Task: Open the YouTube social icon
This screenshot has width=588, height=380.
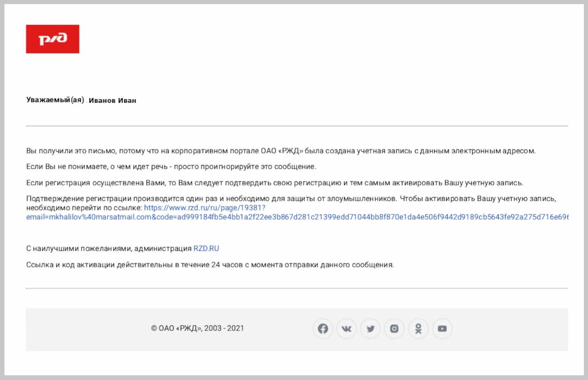Action: click(442, 329)
